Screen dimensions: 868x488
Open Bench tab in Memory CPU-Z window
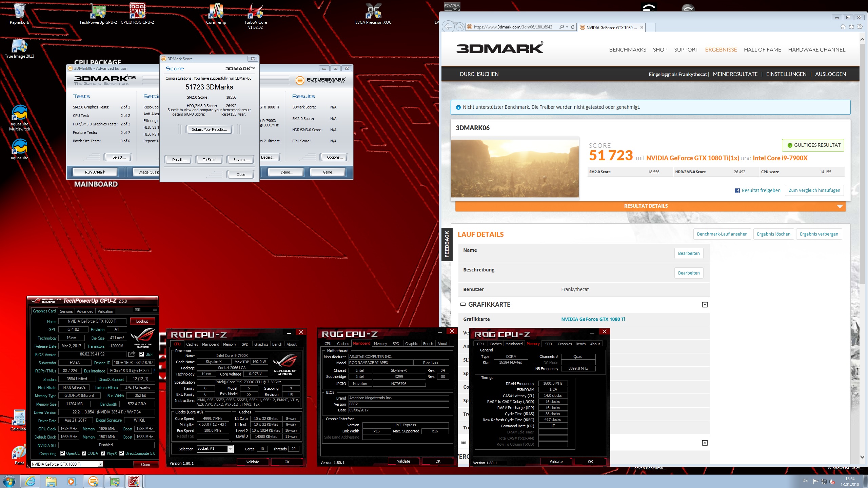point(580,344)
